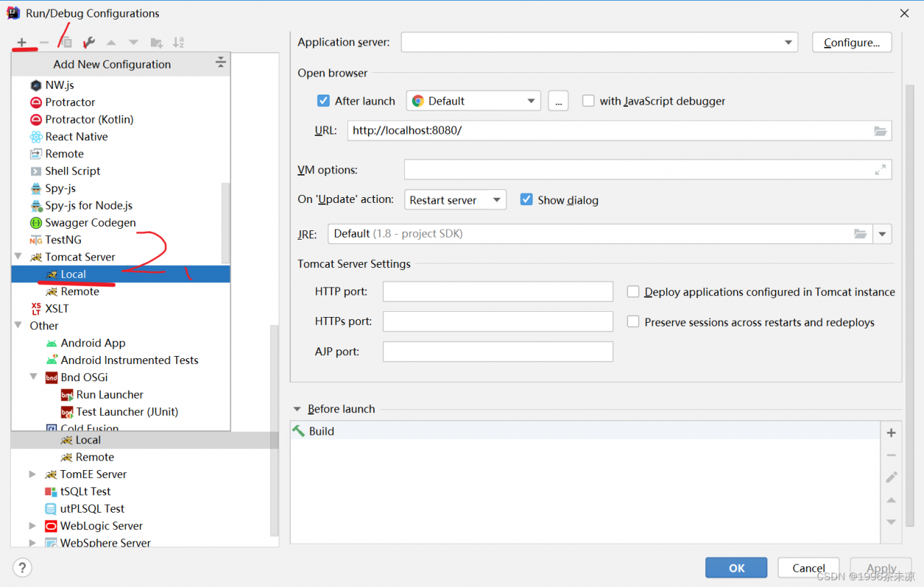Click the Create New Folder icon
This screenshot has width=924, height=587.
pos(156,43)
